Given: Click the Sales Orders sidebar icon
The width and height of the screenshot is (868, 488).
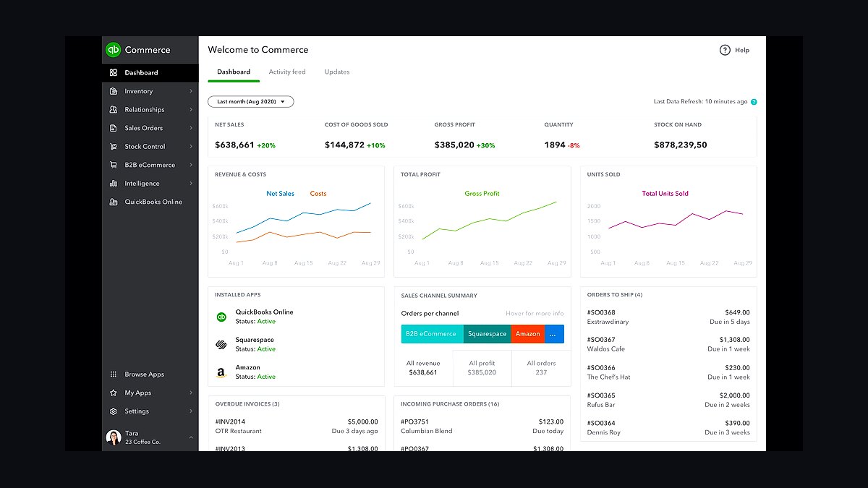Looking at the screenshot, I should (114, 128).
